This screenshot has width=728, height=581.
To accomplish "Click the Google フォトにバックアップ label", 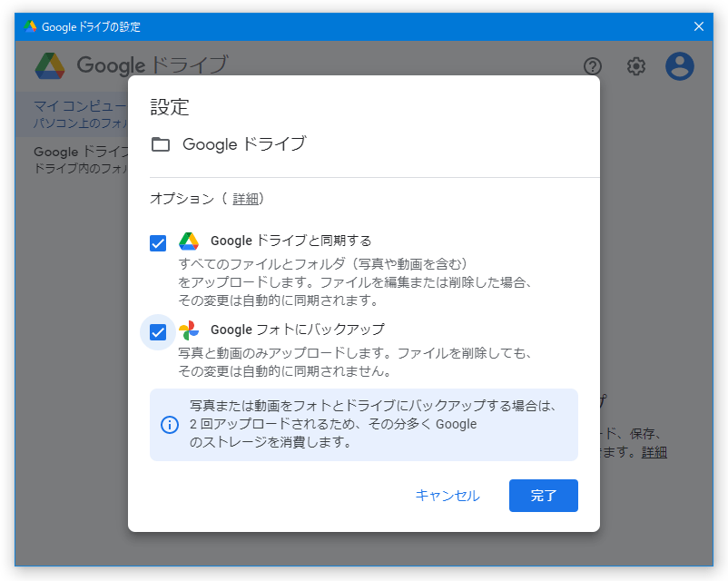I will click(298, 330).
